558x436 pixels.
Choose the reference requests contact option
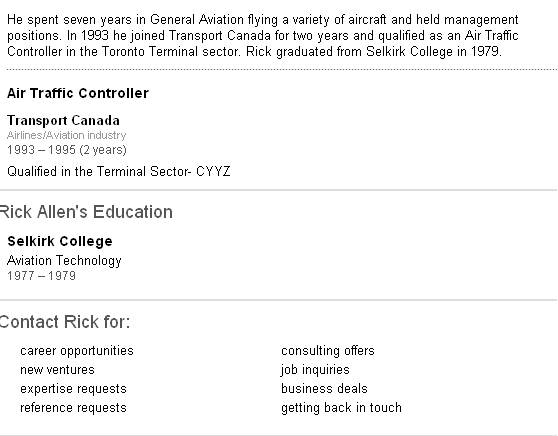73,408
